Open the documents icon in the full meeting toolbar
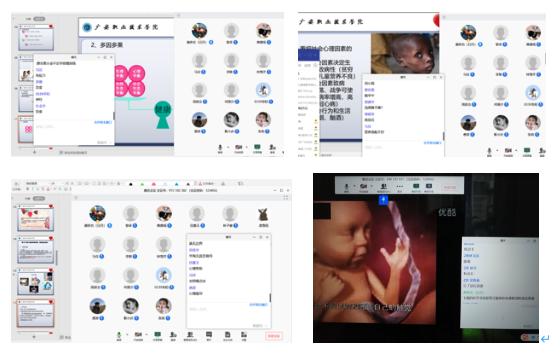Screen dimensions: 557x360 pyautogui.click(x=227, y=335)
